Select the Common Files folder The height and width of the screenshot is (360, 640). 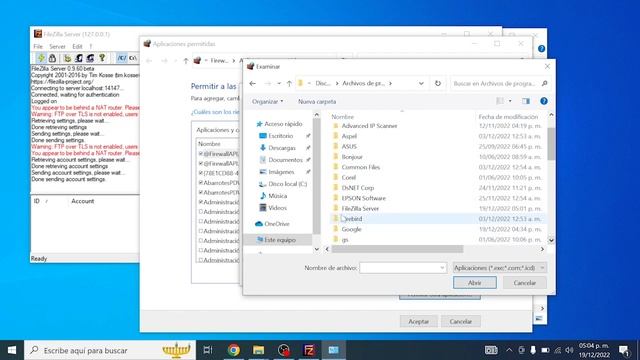(361, 167)
